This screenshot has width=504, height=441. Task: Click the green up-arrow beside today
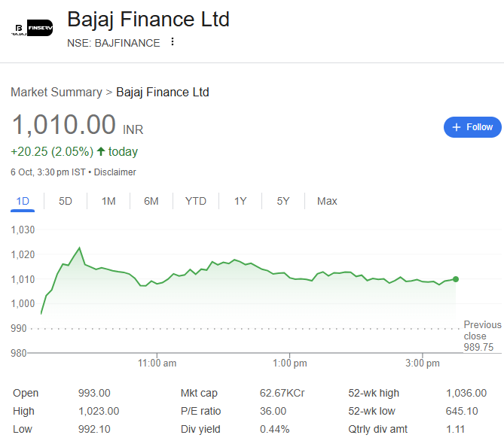tap(101, 151)
